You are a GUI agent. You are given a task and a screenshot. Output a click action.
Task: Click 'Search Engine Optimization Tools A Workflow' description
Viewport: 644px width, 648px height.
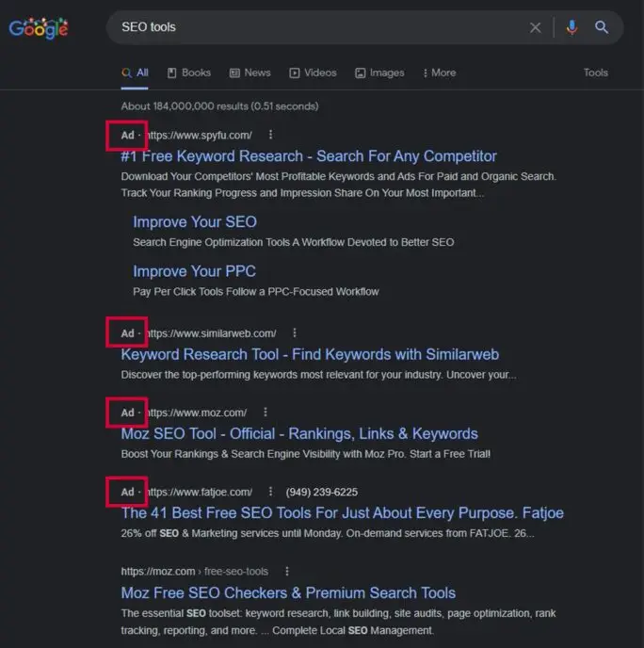coord(294,242)
